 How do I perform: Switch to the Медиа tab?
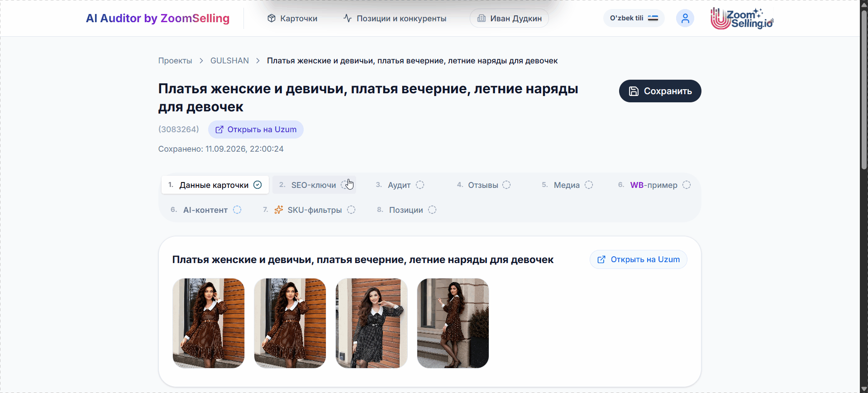(x=567, y=185)
